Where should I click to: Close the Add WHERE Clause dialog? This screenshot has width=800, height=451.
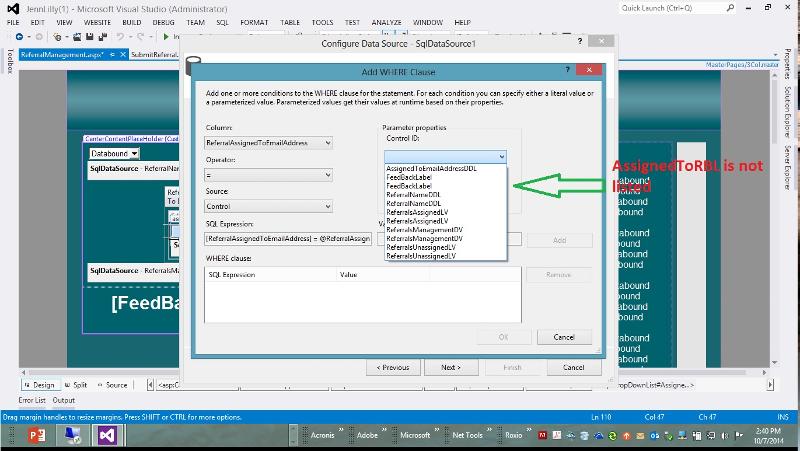[x=589, y=69]
